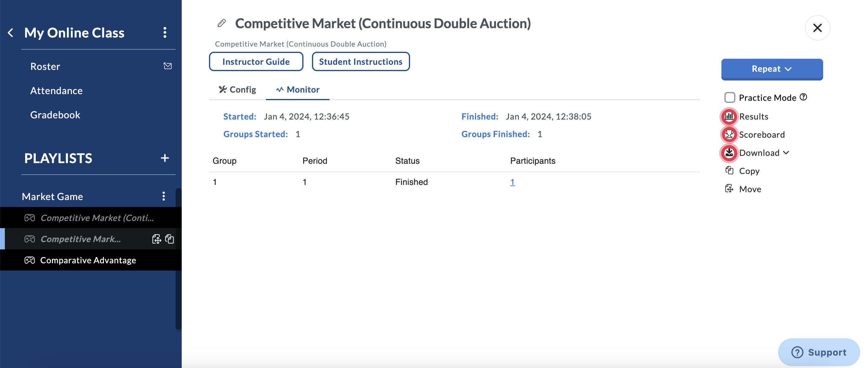This screenshot has width=868, height=368.
Task: Click the Move icon in right panel
Action: tap(730, 189)
